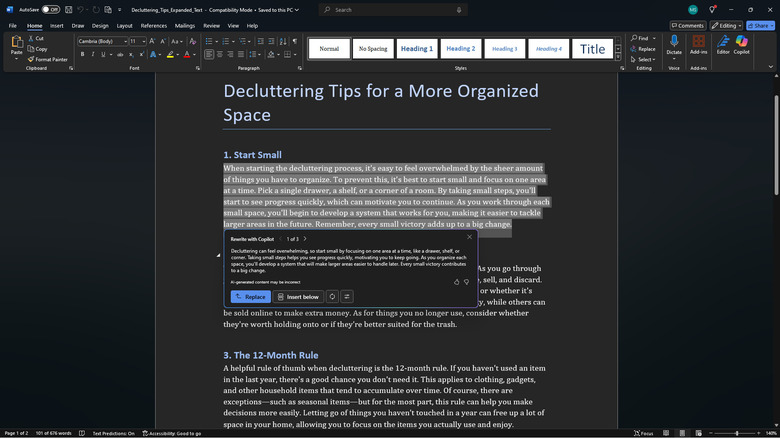Image resolution: width=780 pixels, height=438 pixels.
Task: Give thumbs up to Copilot rewrite
Action: tap(457, 282)
